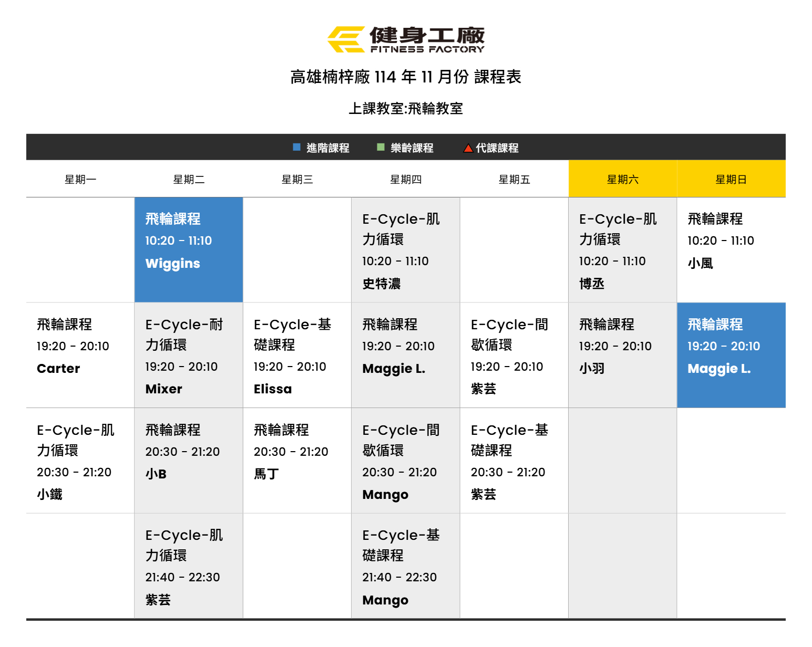Select the 星期六 column header

pos(622,180)
